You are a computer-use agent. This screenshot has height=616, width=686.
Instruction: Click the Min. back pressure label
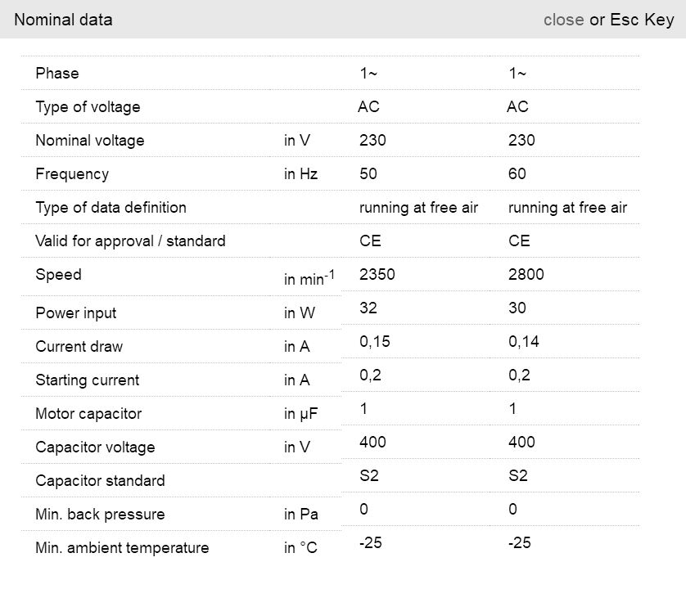coord(100,515)
